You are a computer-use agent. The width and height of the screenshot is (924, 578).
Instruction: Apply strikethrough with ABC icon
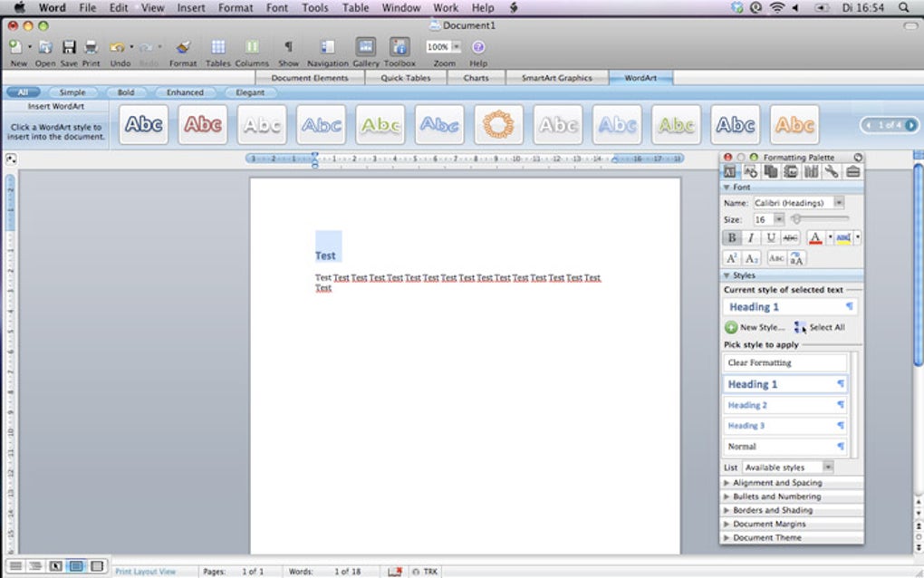click(790, 237)
